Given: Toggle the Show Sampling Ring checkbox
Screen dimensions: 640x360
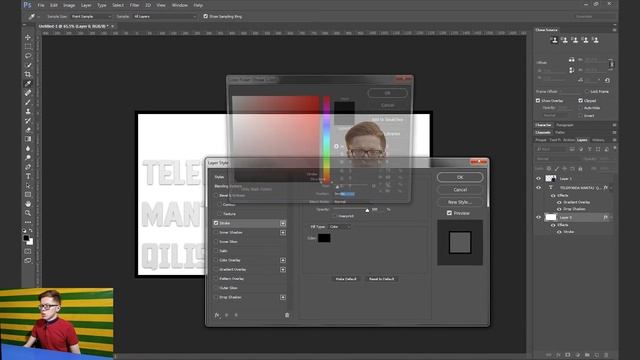Looking at the screenshot, I should tap(205, 16).
